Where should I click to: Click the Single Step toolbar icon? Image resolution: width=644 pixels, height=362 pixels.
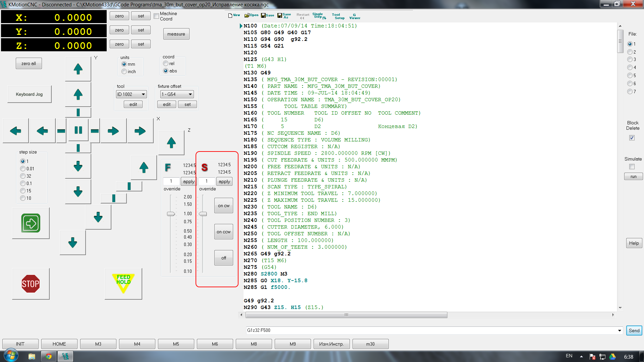(319, 16)
